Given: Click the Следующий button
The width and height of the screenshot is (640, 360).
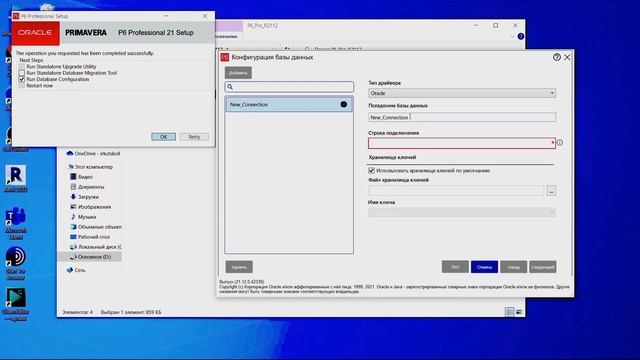Looking at the screenshot, I should coord(543,267).
